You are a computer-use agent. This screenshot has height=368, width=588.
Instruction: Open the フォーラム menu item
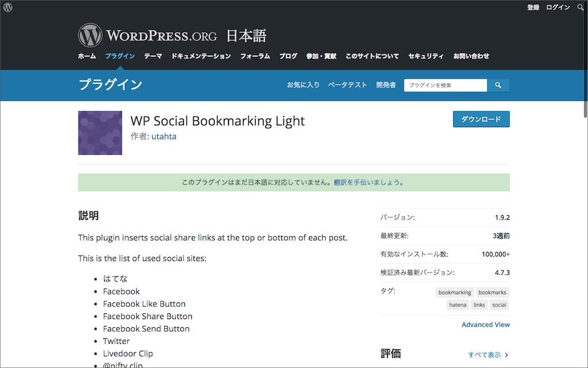point(255,56)
